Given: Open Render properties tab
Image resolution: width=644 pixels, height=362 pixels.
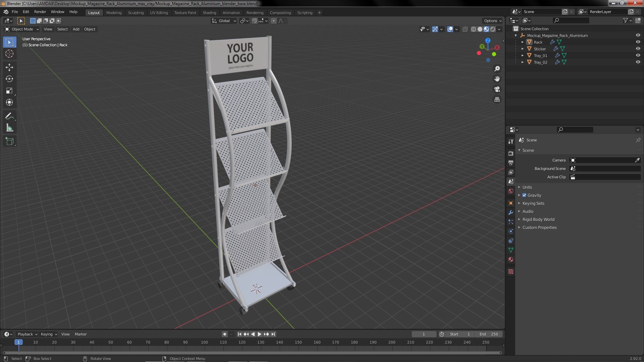Looking at the screenshot, I should pos(511,153).
